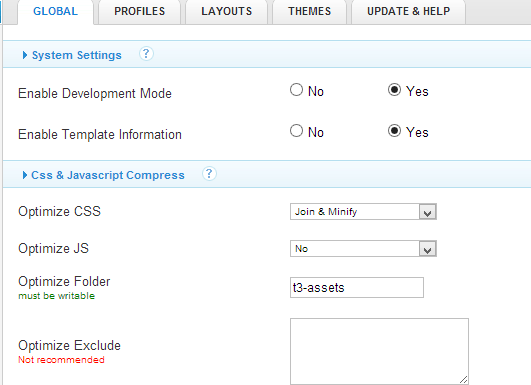Set Enable Template Information to Yes
This screenshot has width=531, height=385.
pyautogui.click(x=395, y=131)
